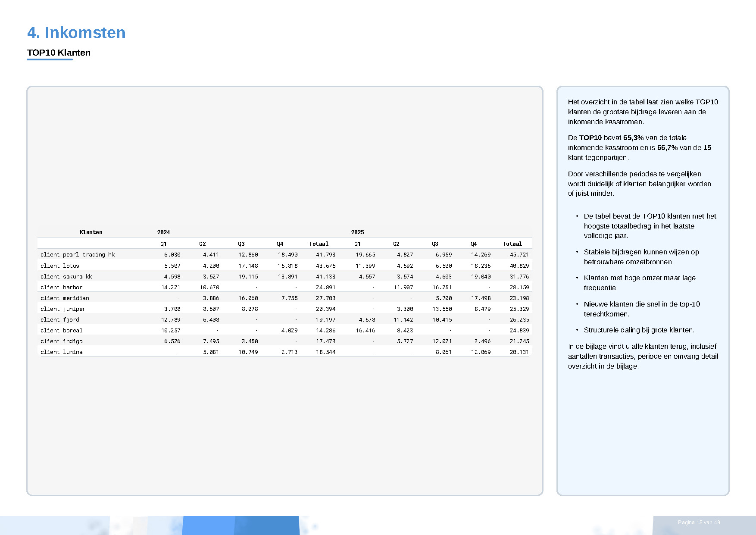Select value 19.115 in sakura row
Screen dimensions: 756x535
[248, 276]
